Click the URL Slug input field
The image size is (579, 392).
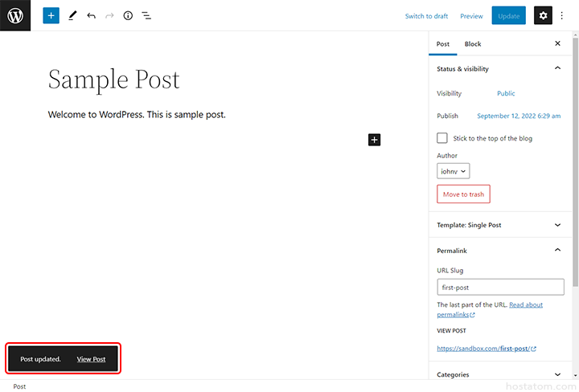[x=502, y=287]
